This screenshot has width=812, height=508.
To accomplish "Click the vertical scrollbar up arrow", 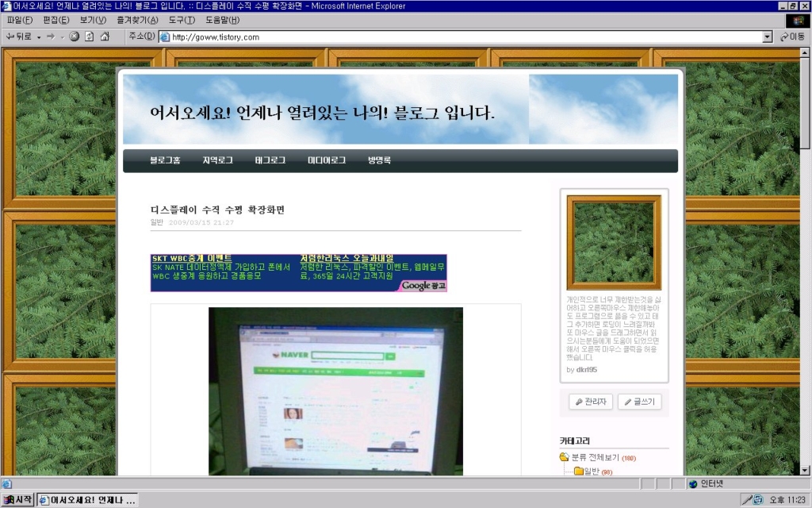I will (x=804, y=52).
